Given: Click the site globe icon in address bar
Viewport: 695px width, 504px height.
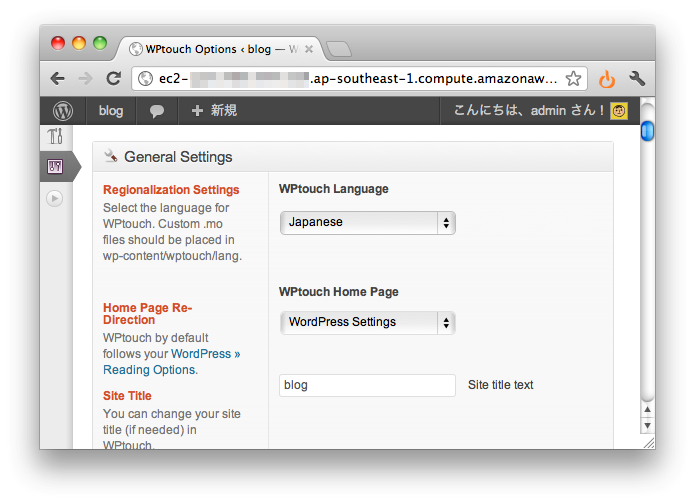Looking at the screenshot, I should click(145, 79).
